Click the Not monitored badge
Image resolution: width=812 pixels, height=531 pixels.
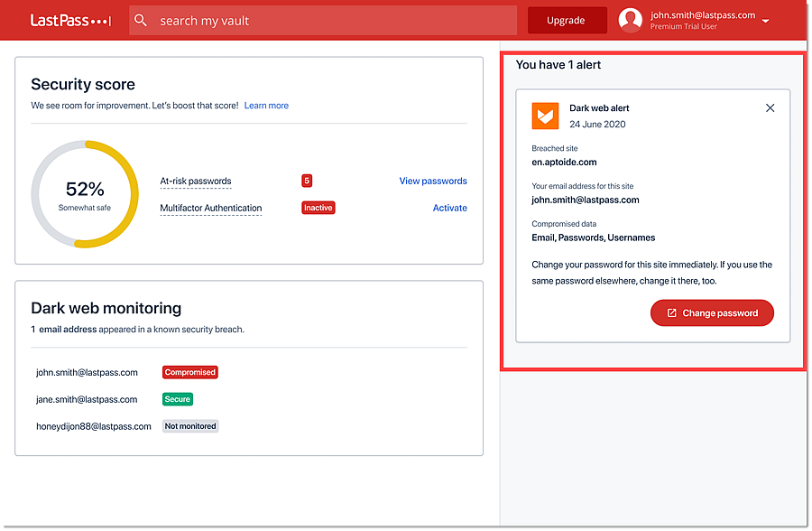point(190,426)
